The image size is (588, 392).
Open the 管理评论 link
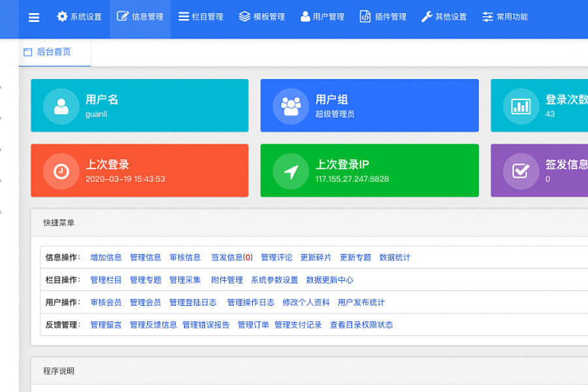coord(277,257)
